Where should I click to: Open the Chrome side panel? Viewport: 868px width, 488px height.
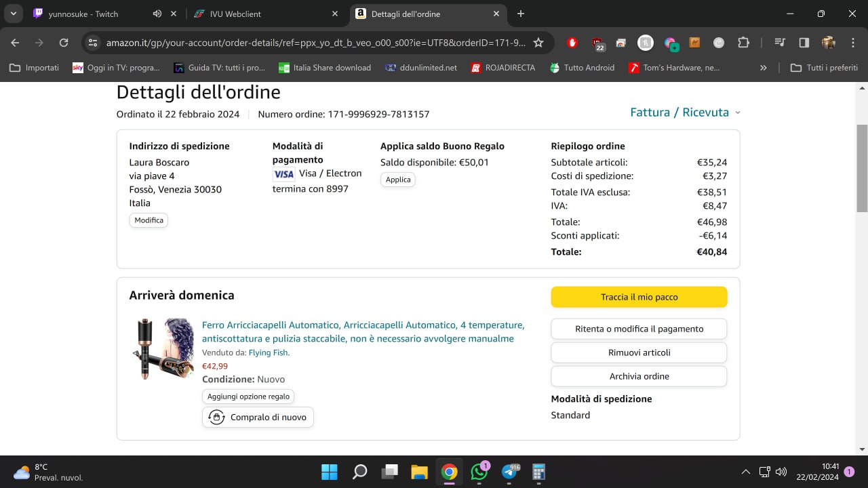(804, 43)
